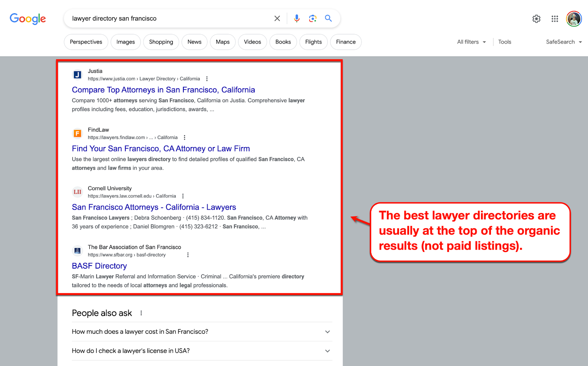
Task: Open the three-dot menu for Justia result
Action: click(207, 79)
